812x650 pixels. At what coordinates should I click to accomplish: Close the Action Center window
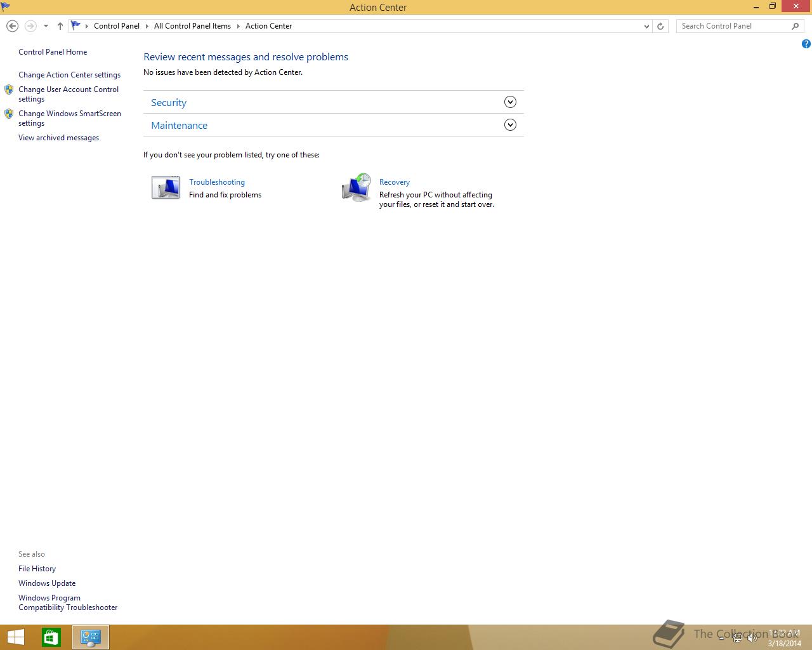[797, 6]
